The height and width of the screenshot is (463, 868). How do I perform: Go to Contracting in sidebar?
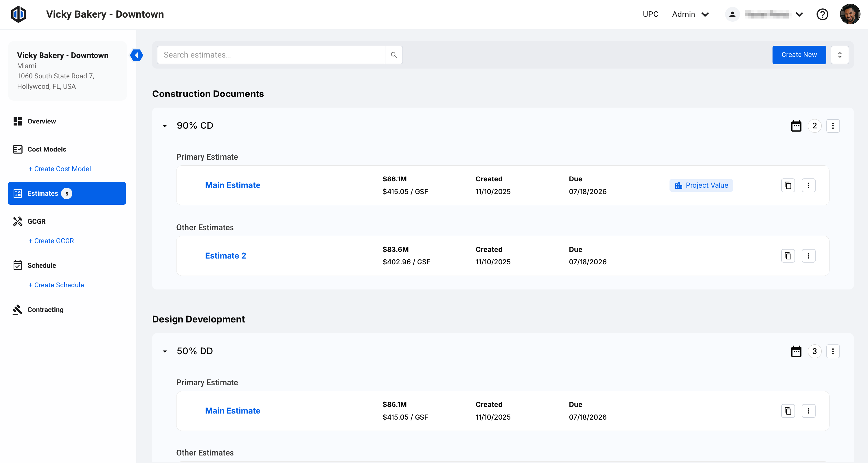pyautogui.click(x=45, y=309)
